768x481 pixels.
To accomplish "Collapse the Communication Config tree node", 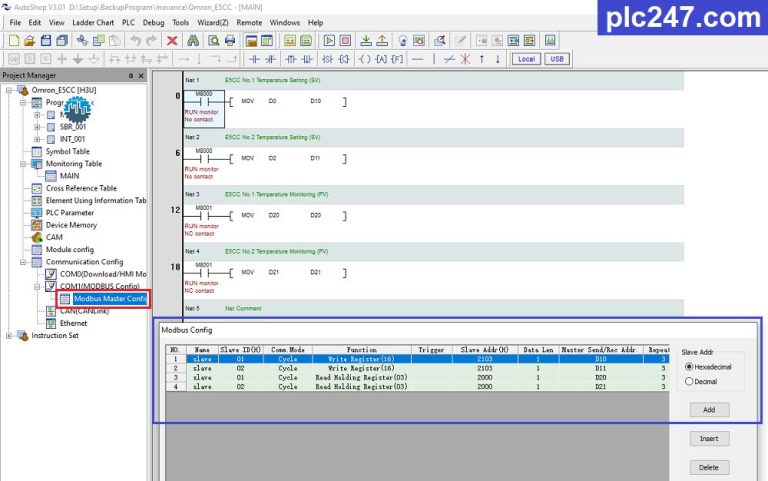I will (x=23, y=262).
